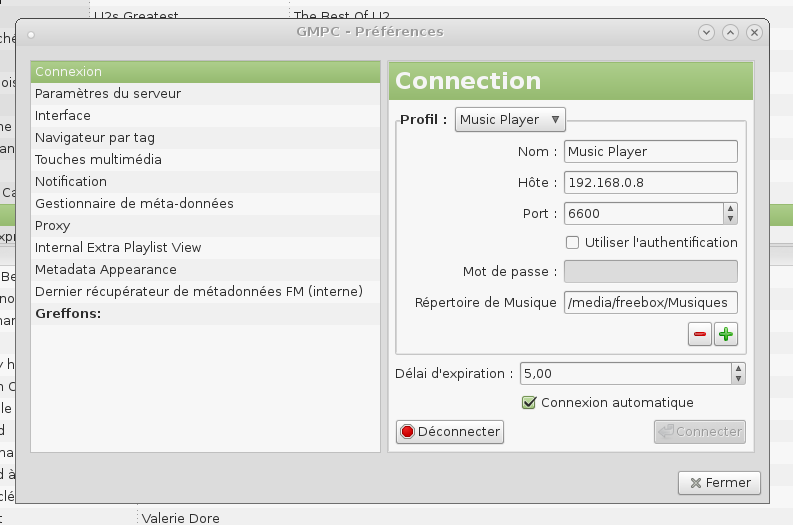Toggle Connexion automatique checkbox

530,402
